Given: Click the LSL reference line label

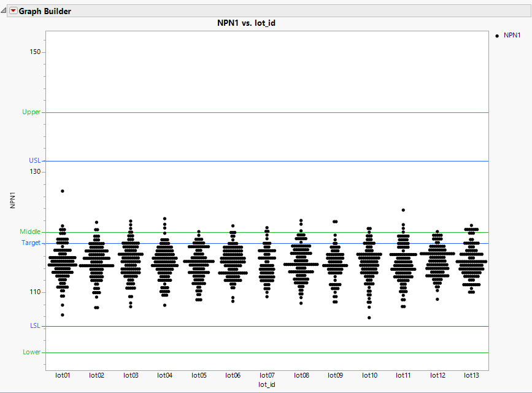Looking at the screenshot, I should click(35, 325).
